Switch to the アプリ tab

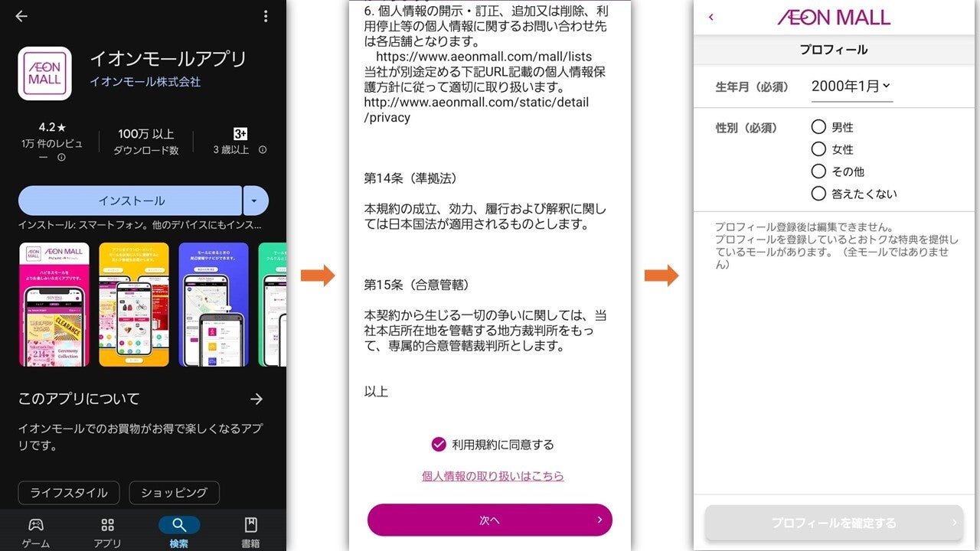click(x=107, y=532)
